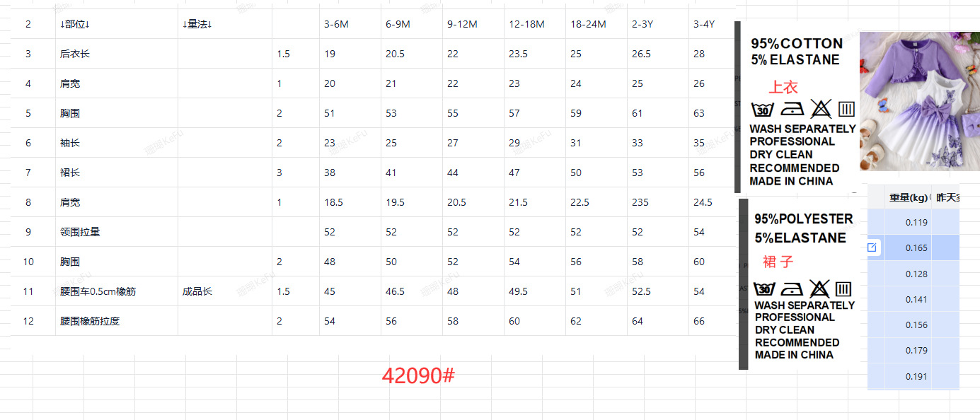Screen dimensions: 980x420
Task: Click the 重量(kg) column header
Action: tap(909, 199)
